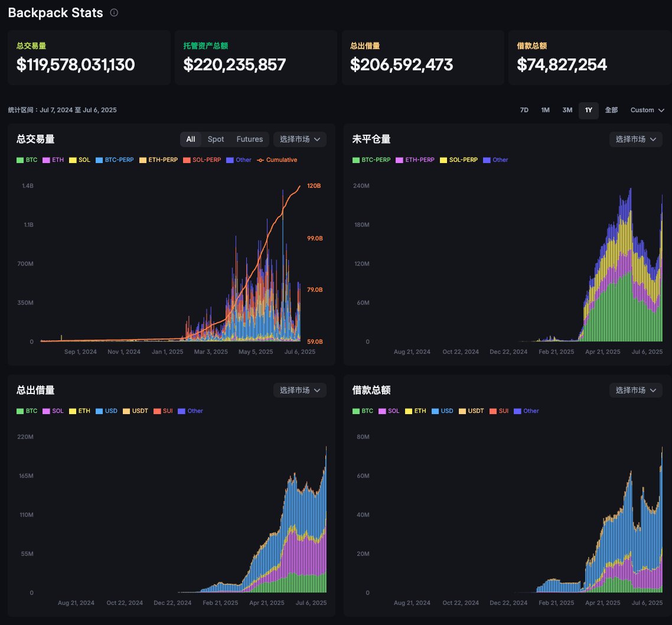Image resolution: width=672 pixels, height=625 pixels.
Task: Click the 80M axis label in 借款总额 chart
Action: pos(363,437)
